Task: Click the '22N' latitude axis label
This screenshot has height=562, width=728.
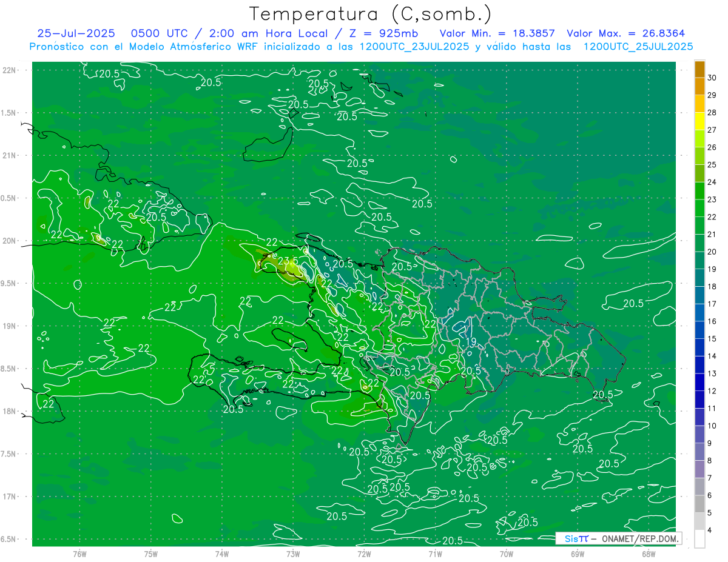Action: click(10, 70)
